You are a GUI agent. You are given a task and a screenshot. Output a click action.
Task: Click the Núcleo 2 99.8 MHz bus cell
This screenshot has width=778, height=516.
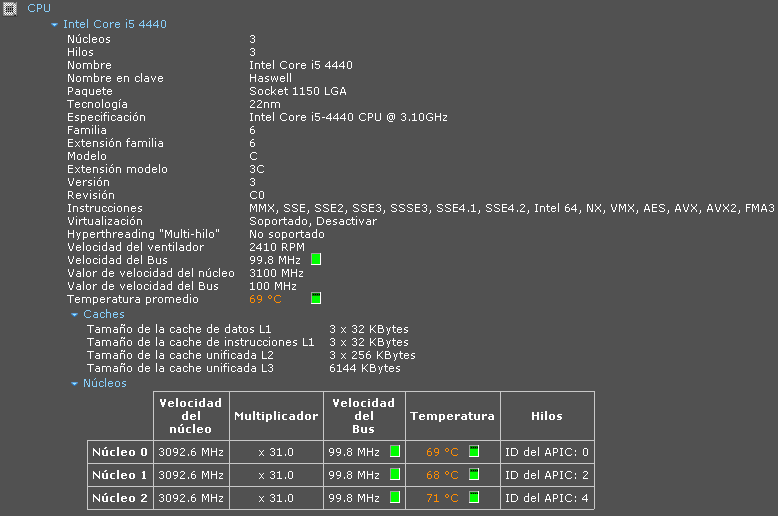pos(364,498)
